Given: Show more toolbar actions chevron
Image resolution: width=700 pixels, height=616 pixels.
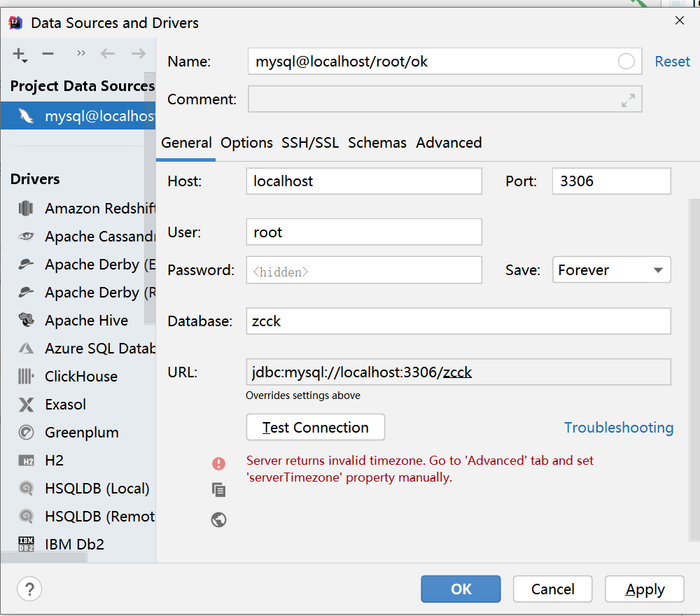Looking at the screenshot, I should pos(81,53).
